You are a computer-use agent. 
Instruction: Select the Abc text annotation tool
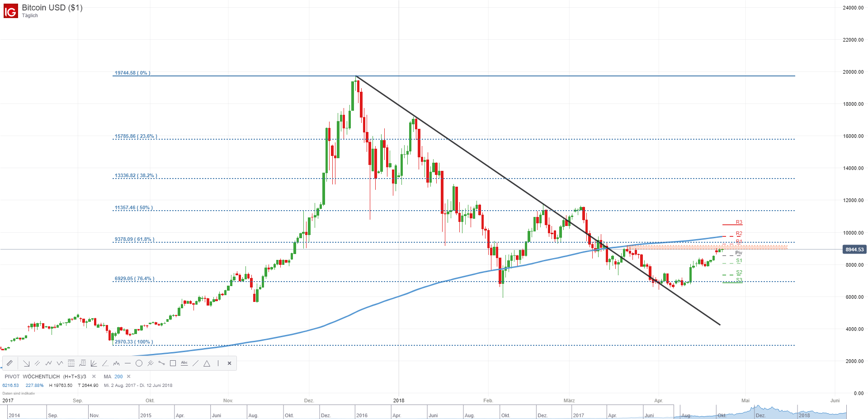click(184, 363)
